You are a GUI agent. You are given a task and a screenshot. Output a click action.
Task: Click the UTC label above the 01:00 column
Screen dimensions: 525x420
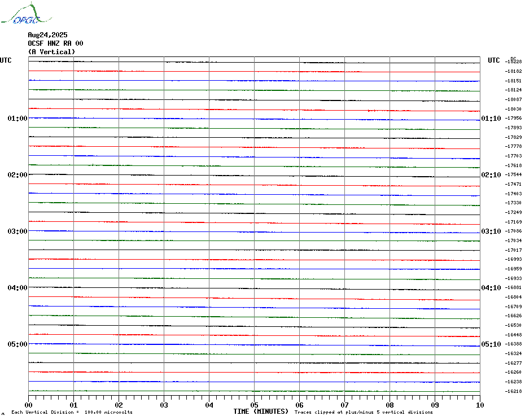(6, 60)
